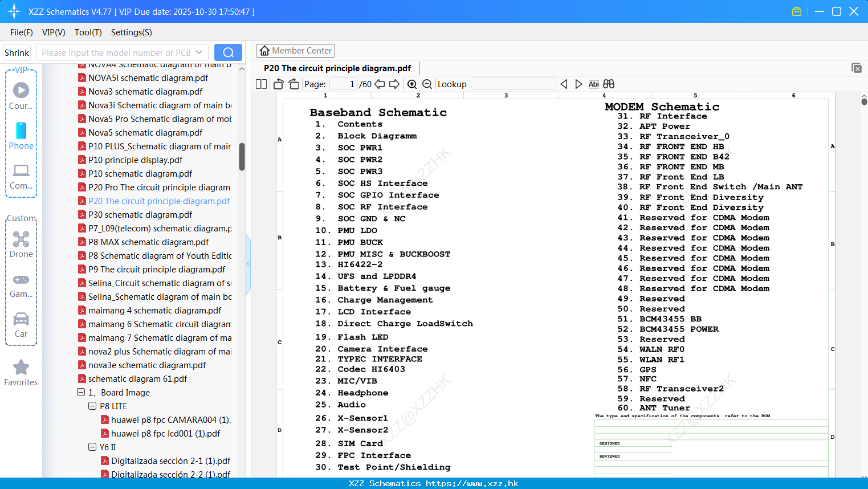Open Nova3 schematic diagram.pdf
The width and height of the screenshot is (868, 489).
[145, 91]
